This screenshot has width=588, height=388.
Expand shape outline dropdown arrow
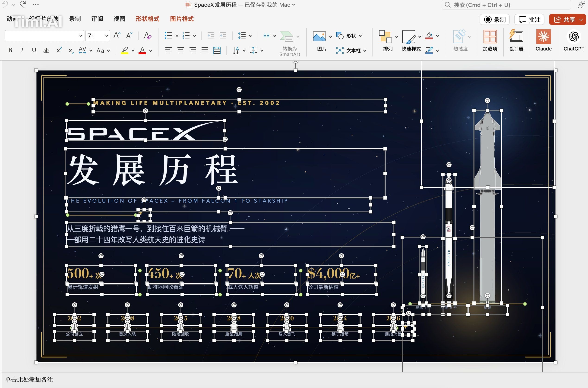click(x=437, y=51)
